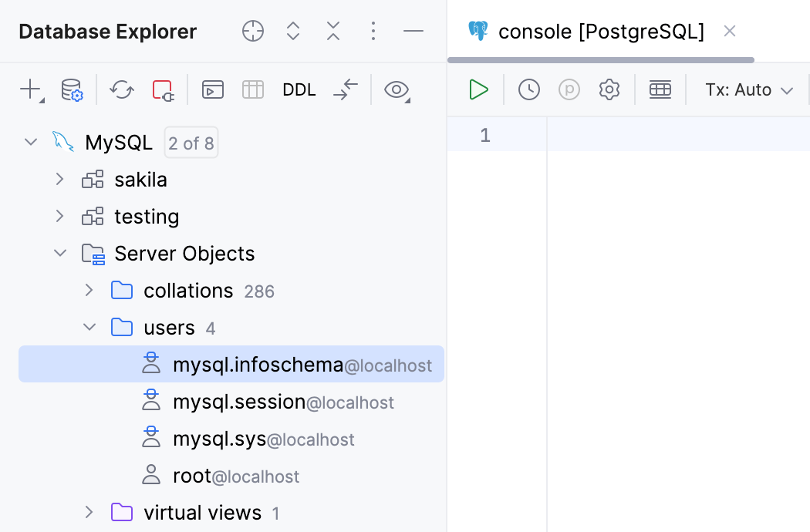Collapse the users folder
810x532 pixels.
coord(89,327)
